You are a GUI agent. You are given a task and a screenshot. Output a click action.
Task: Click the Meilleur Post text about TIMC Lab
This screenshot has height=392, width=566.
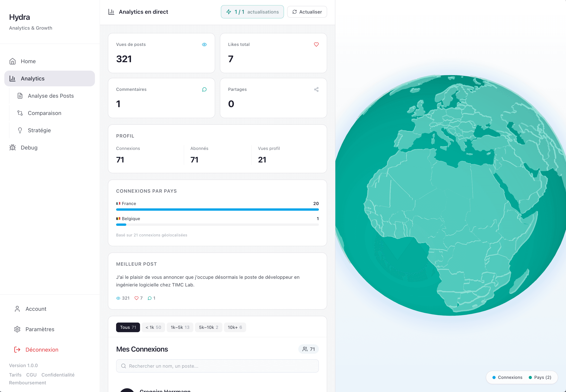[208, 281]
